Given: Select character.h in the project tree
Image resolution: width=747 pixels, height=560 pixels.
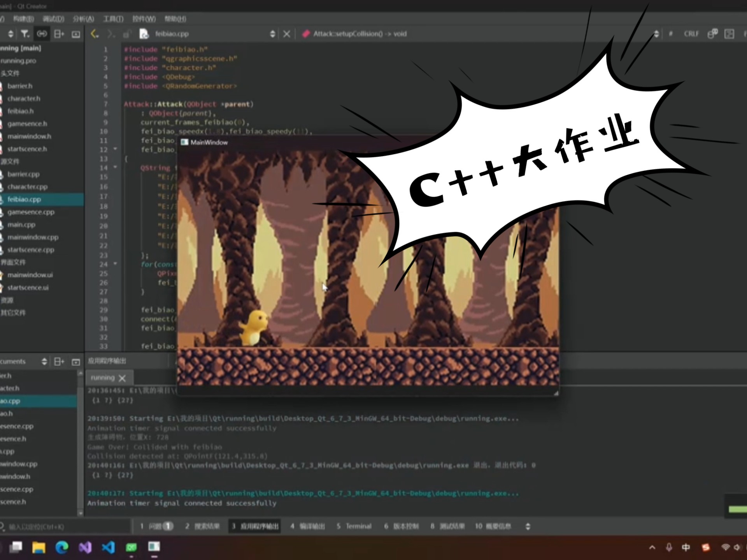Looking at the screenshot, I should [24, 98].
